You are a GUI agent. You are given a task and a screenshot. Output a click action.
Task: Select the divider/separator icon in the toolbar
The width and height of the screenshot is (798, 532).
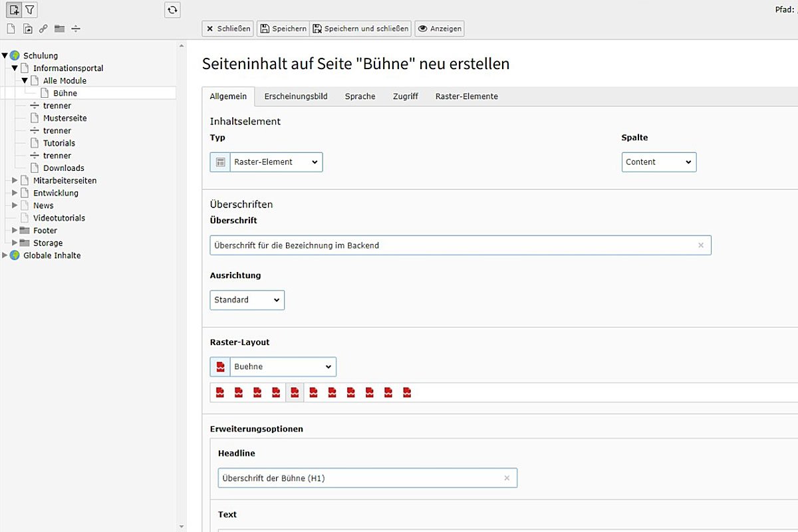tap(75, 29)
